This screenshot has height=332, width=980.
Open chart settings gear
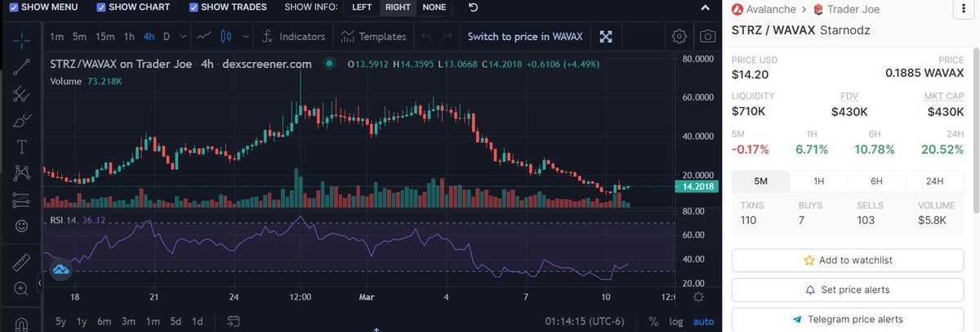tap(679, 37)
